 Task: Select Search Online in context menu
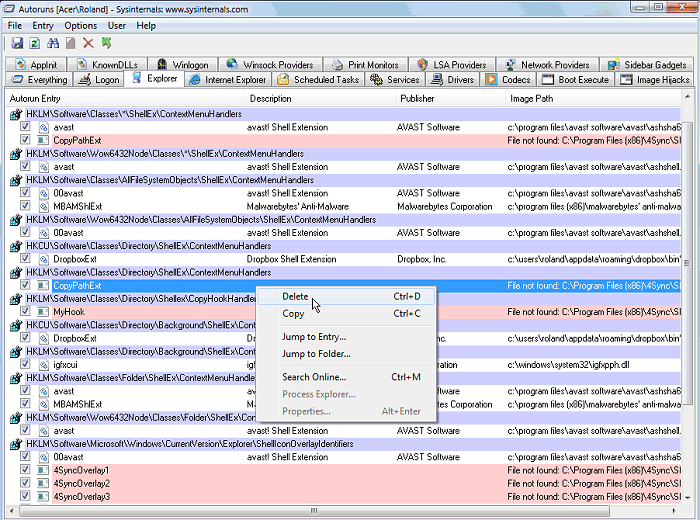coord(314,377)
